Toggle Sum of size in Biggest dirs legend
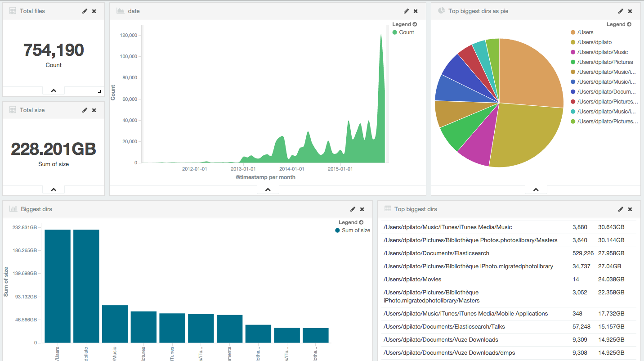Viewport: 644px width, 361px height. click(356, 230)
